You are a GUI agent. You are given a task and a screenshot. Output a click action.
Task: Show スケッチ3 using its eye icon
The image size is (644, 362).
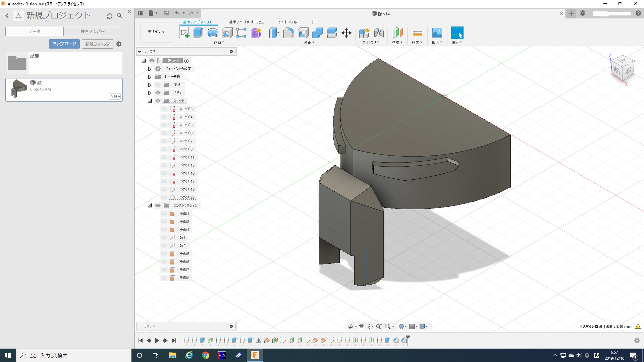(x=164, y=109)
